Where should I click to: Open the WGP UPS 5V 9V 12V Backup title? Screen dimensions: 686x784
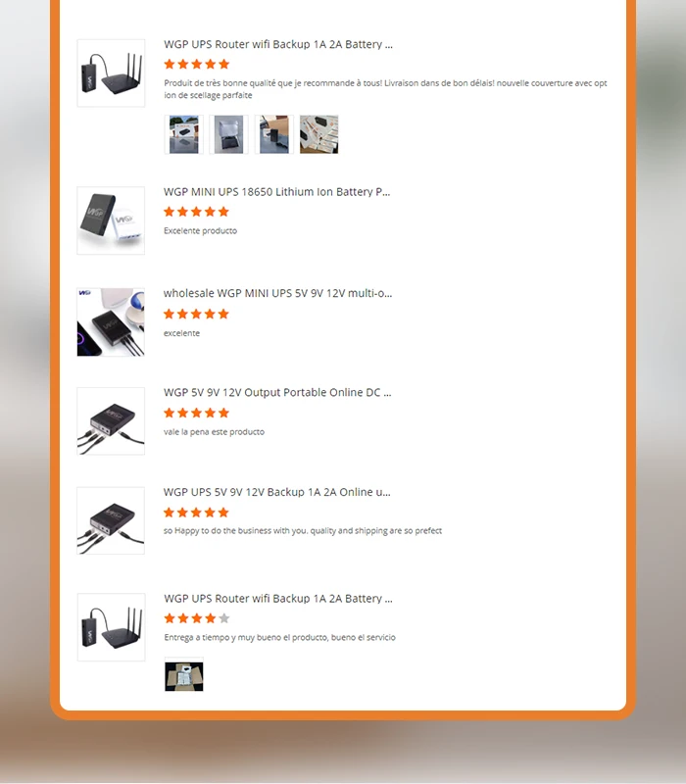[276, 492]
